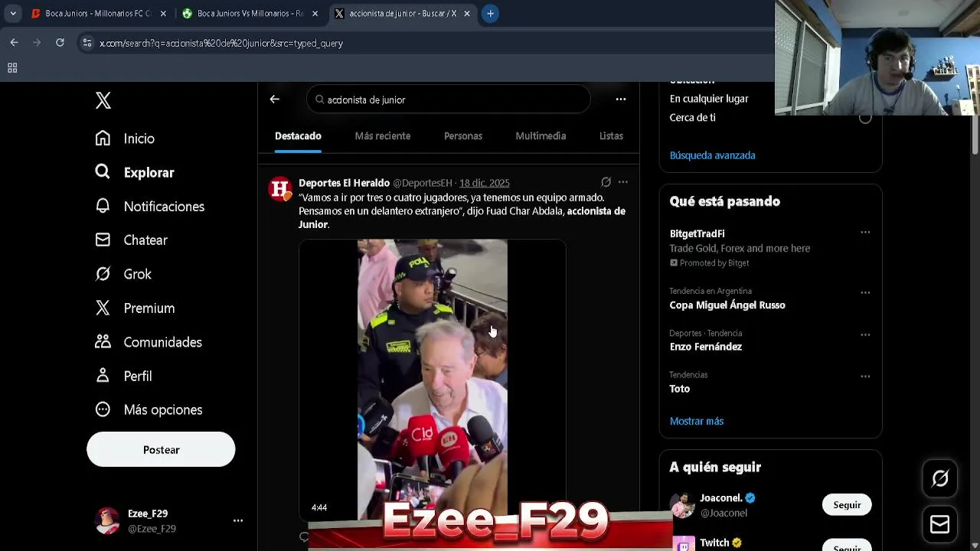Go to Inicio in the sidebar
980x551 pixels.
pyautogui.click(x=125, y=139)
